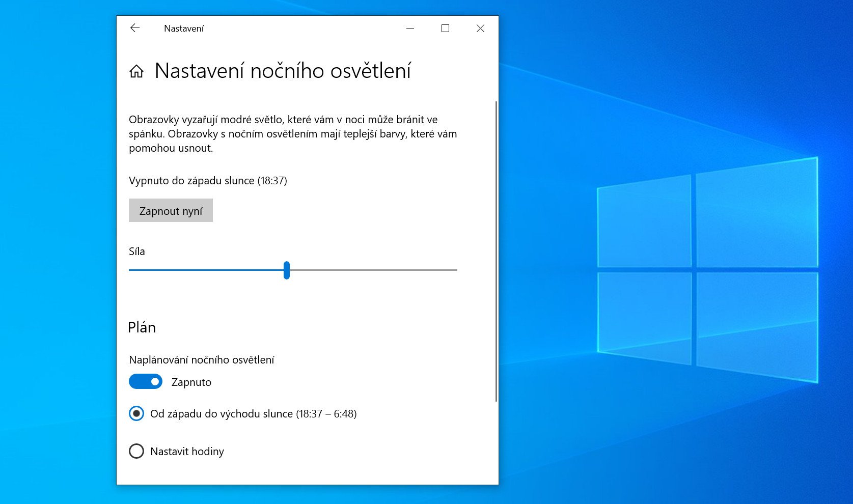Minimize the Nastavení window
853x504 pixels.
point(410,28)
